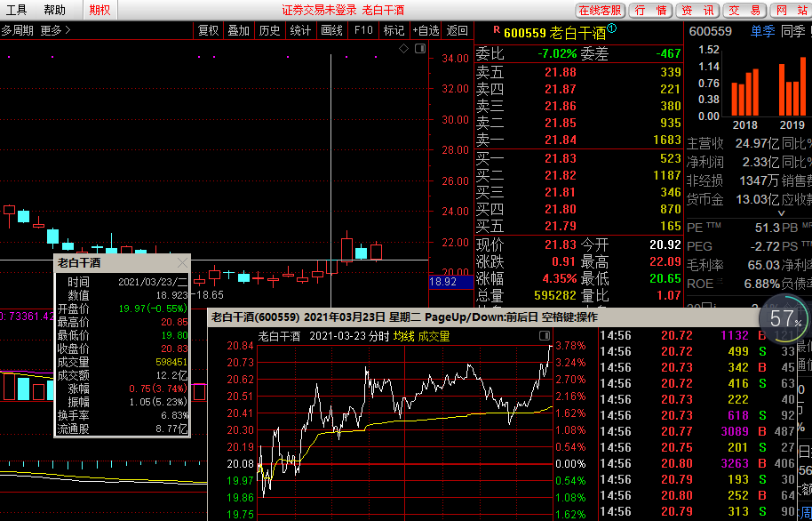Open the 行情 section
The width and height of the screenshot is (812, 521).
[x=650, y=11]
